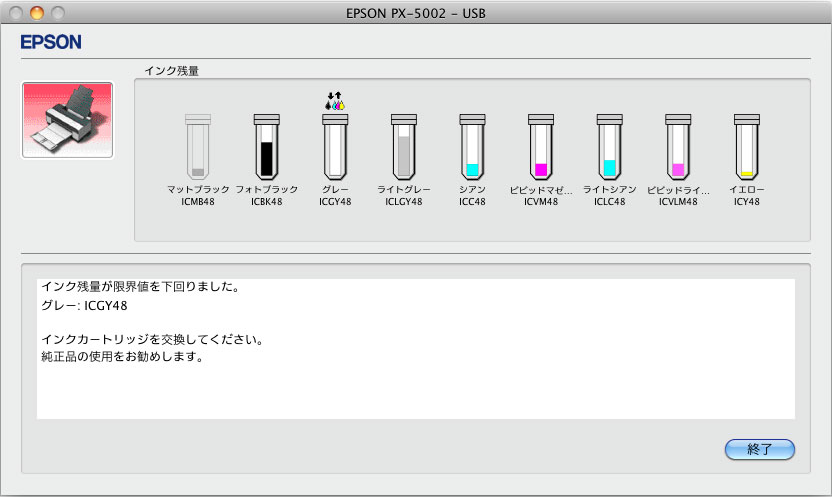Click the printer thumbnail image
Image resolution: width=832 pixels, height=497 pixels.
coord(67,120)
